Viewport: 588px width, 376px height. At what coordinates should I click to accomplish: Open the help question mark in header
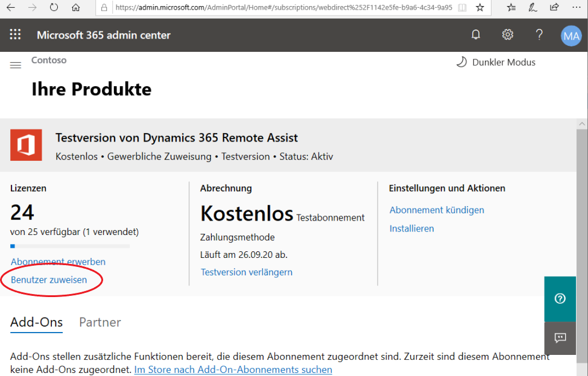tap(539, 35)
